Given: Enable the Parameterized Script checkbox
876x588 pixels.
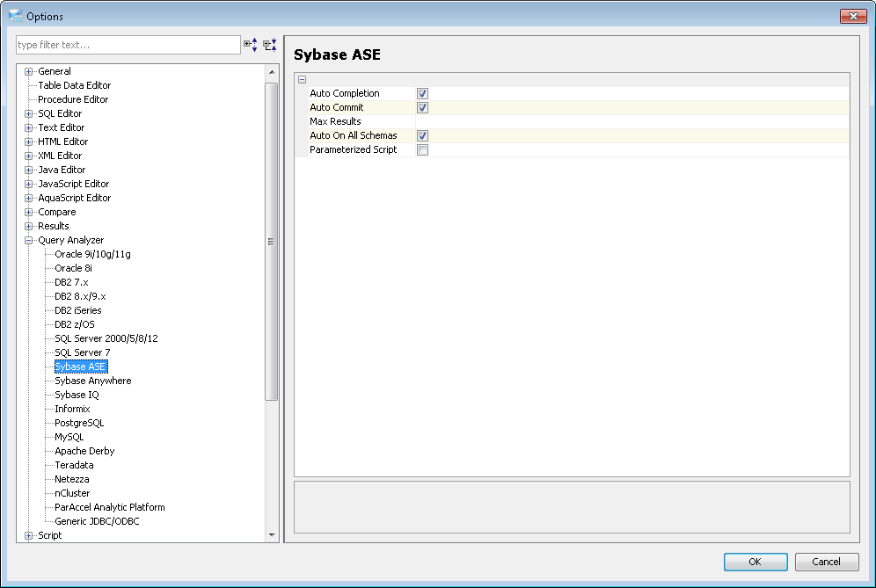Looking at the screenshot, I should click(x=422, y=149).
